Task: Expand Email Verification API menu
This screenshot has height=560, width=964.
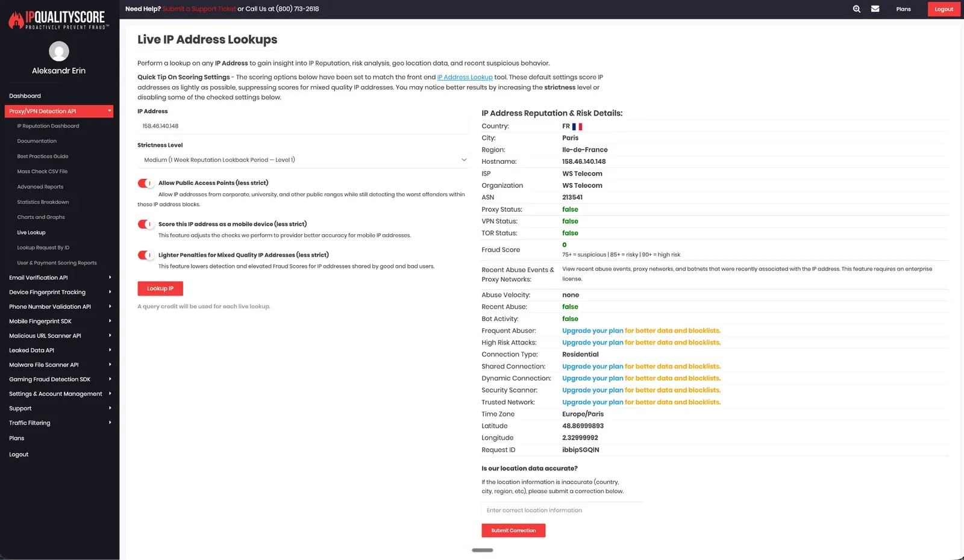Action: [x=60, y=278]
